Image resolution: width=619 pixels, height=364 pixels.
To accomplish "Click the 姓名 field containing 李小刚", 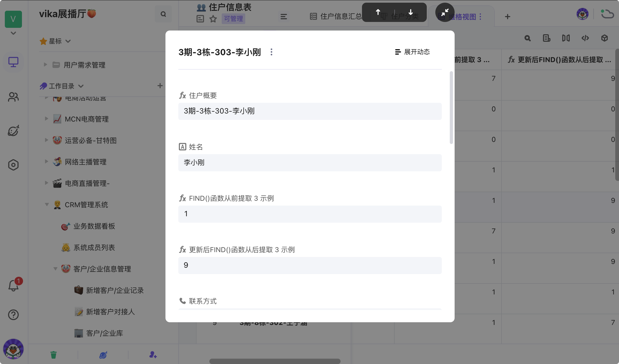I will pyautogui.click(x=310, y=162).
